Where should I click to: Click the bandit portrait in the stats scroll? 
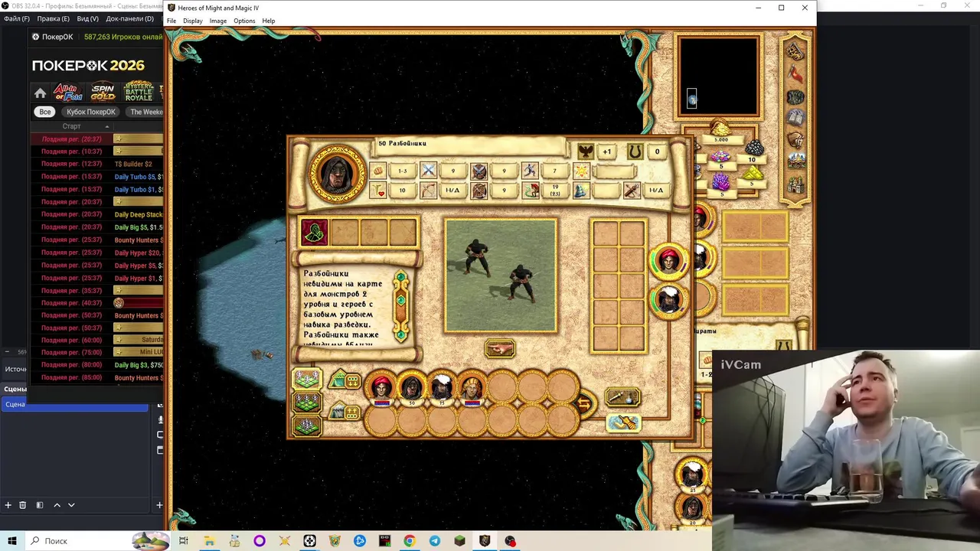pos(336,173)
